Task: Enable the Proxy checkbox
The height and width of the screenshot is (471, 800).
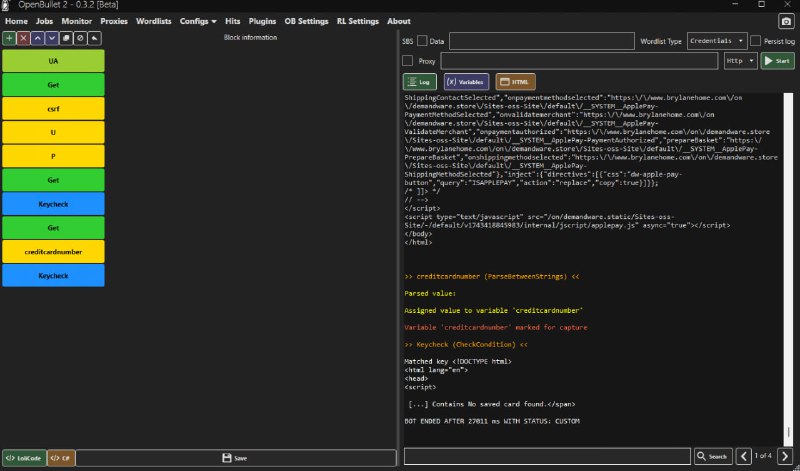Action: click(x=407, y=61)
